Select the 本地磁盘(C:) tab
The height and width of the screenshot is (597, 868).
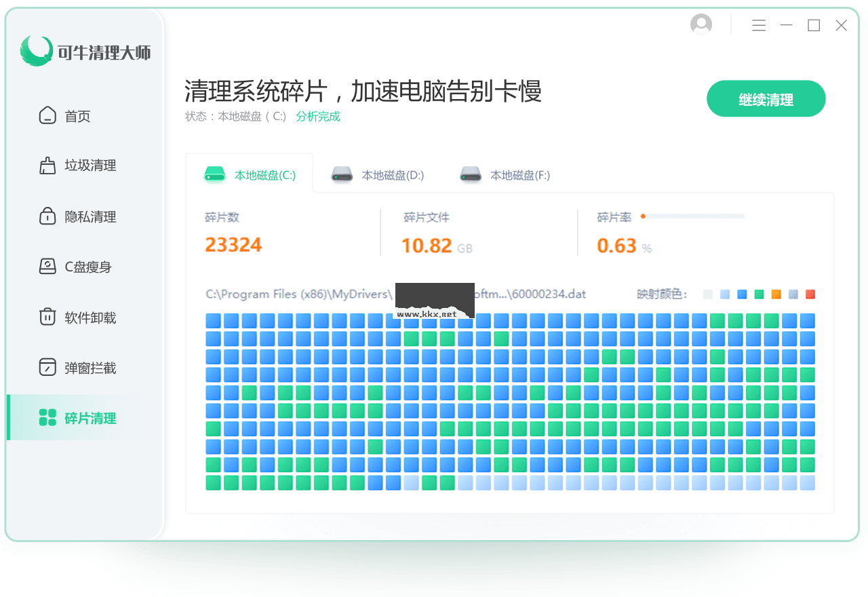click(264, 174)
